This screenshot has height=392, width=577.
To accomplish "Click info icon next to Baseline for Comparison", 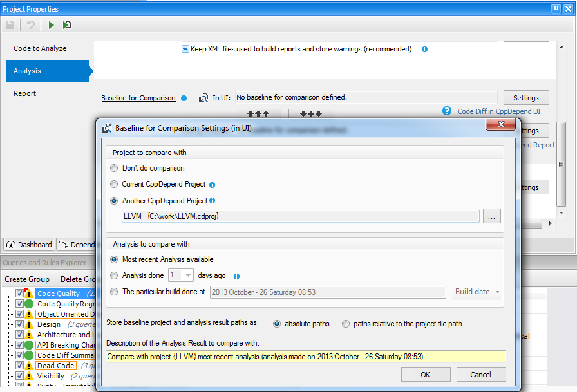I will [x=184, y=98].
